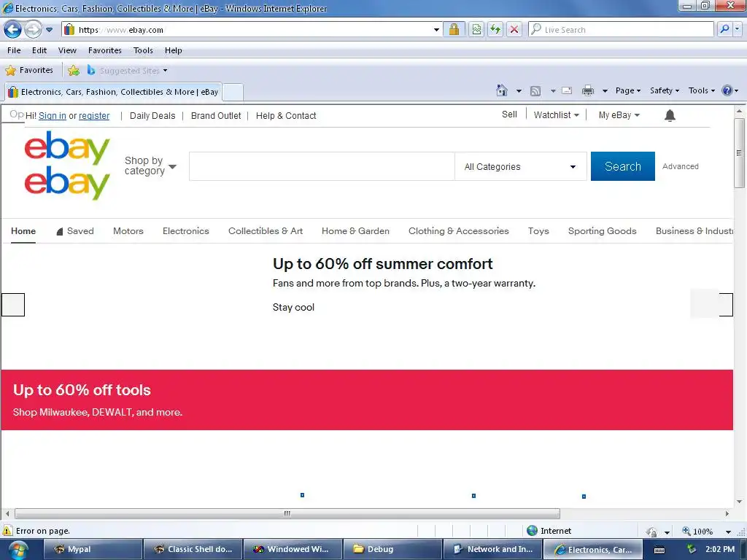Open the Sporting Goods category
747x560 pixels.
pyautogui.click(x=602, y=231)
